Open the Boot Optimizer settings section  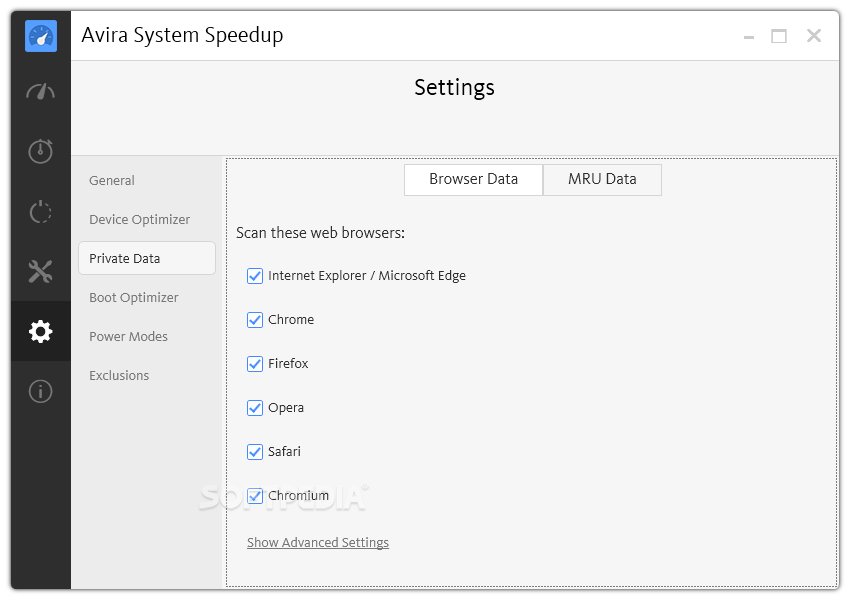click(133, 298)
